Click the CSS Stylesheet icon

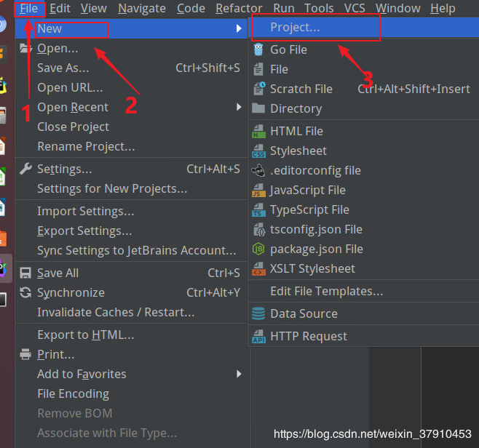258,151
